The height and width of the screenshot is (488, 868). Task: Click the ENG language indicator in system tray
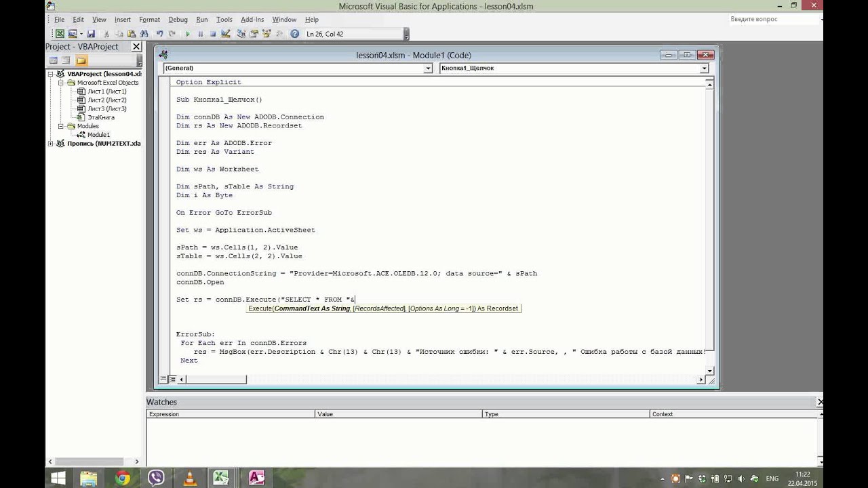pos(772,479)
